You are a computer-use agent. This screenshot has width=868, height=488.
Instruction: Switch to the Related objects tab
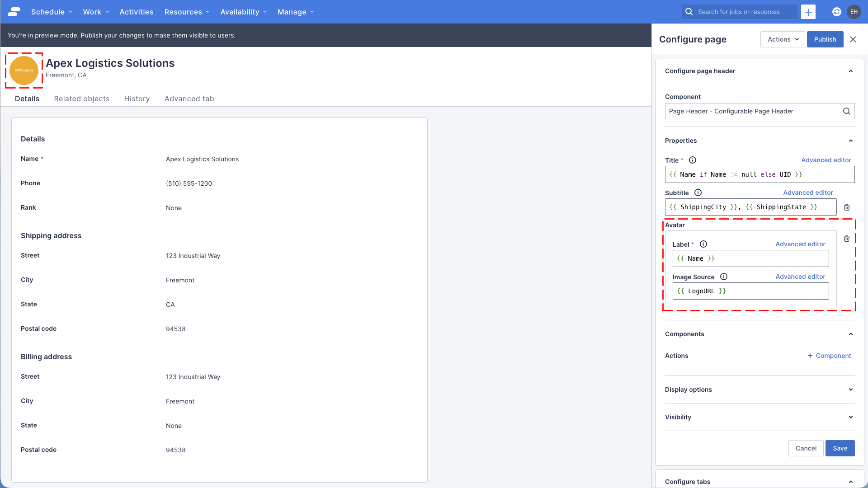pos(81,99)
